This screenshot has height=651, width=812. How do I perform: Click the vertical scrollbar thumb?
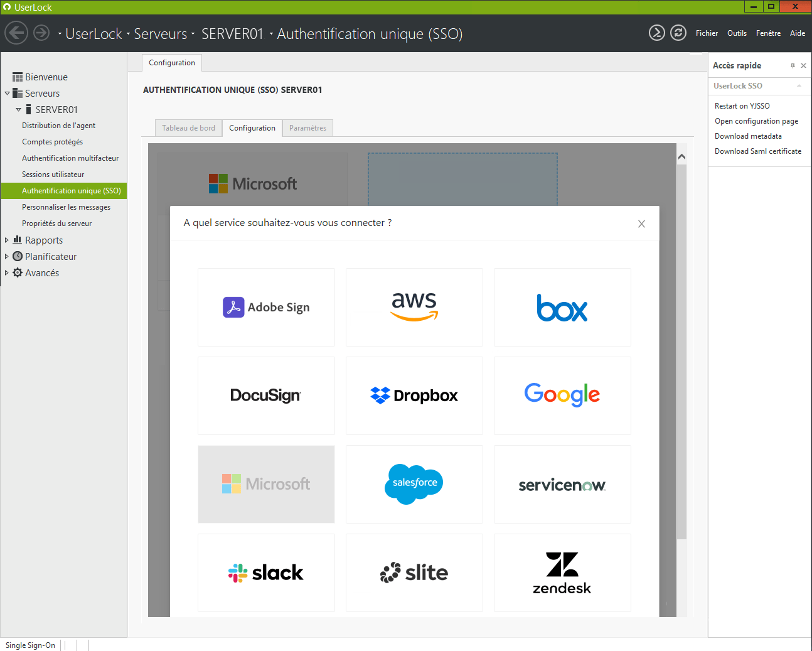[681, 352]
